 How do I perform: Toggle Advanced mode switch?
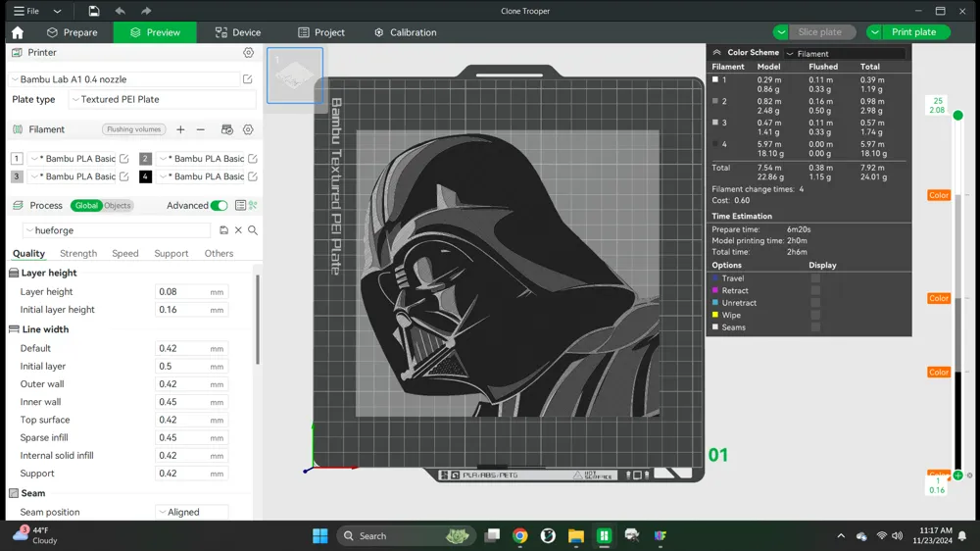click(x=219, y=205)
